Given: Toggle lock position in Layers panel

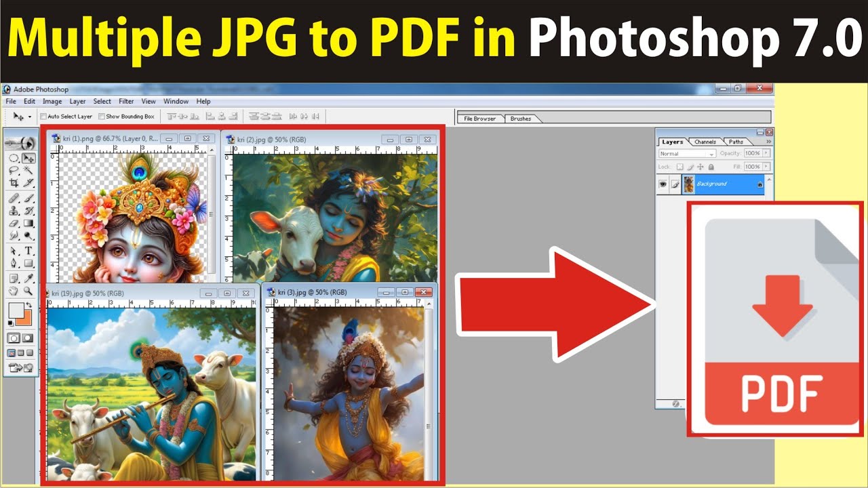Looking at the screenshot, I should pyautogui.click(x=701, y=167).
